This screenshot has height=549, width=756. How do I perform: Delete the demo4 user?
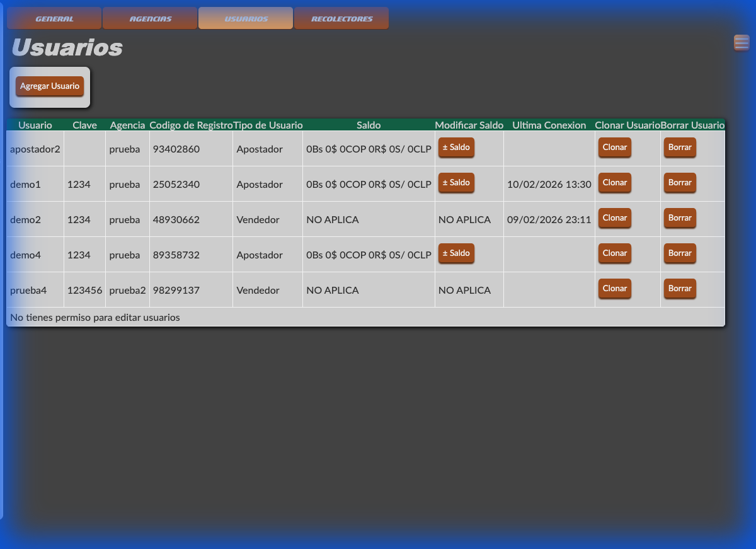680,253
